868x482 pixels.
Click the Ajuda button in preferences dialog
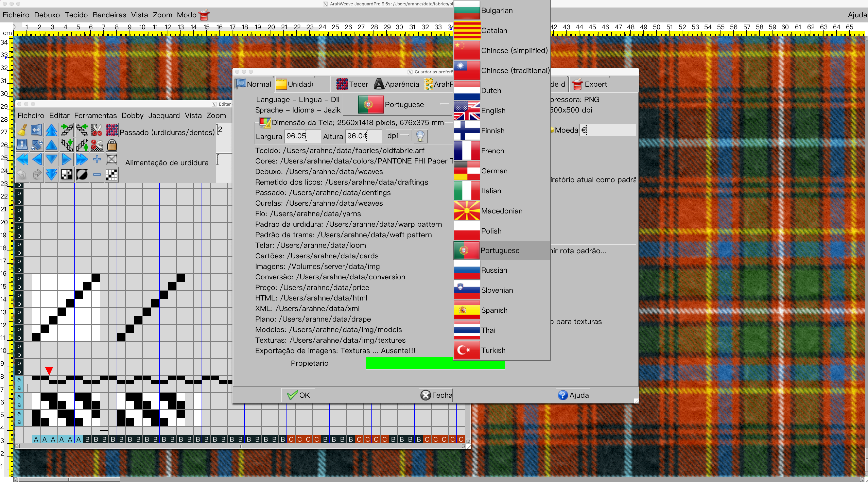[573, 395]
